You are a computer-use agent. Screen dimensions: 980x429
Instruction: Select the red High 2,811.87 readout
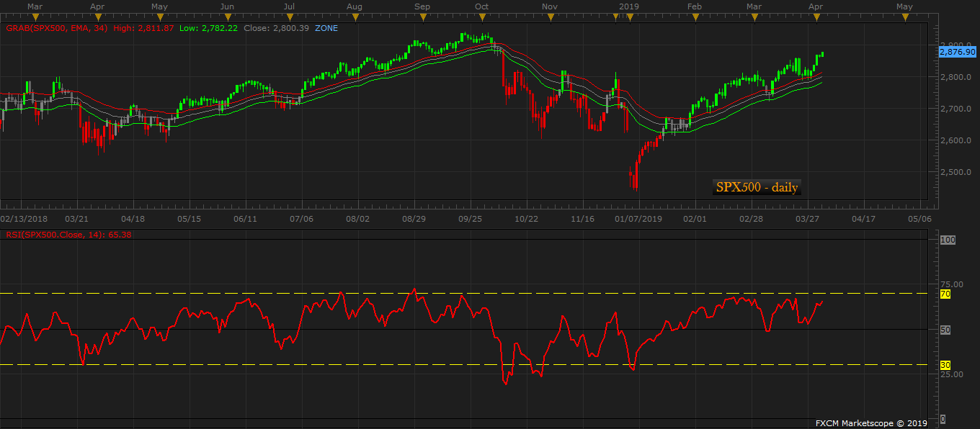coord(143,28)
